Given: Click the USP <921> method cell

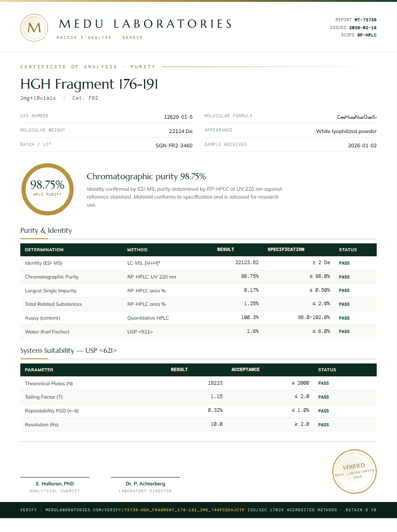Looking at the screenshot, I should click(x=140, y=332).
